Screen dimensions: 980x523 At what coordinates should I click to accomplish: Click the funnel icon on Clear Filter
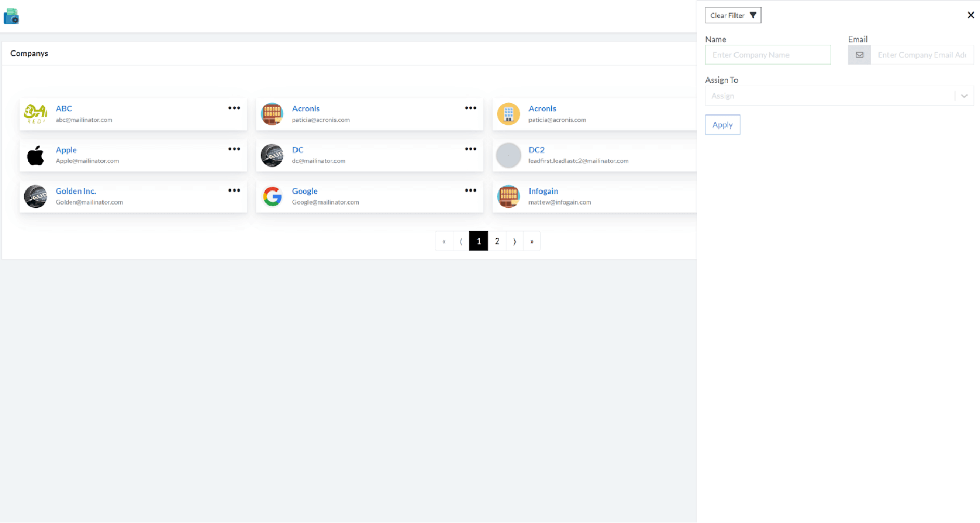(x=753, y=15)
